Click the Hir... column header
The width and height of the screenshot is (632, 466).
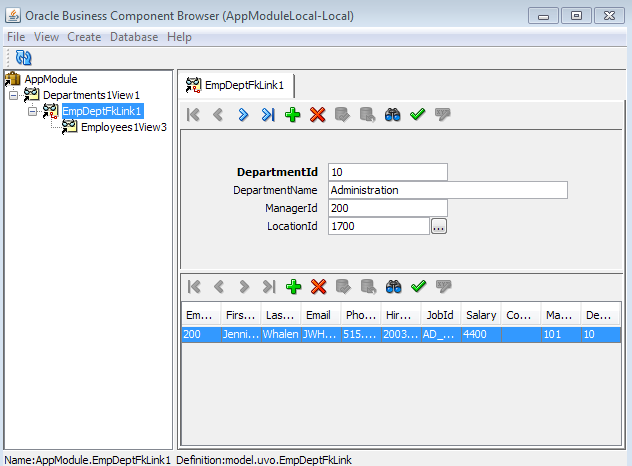point(401,315)
